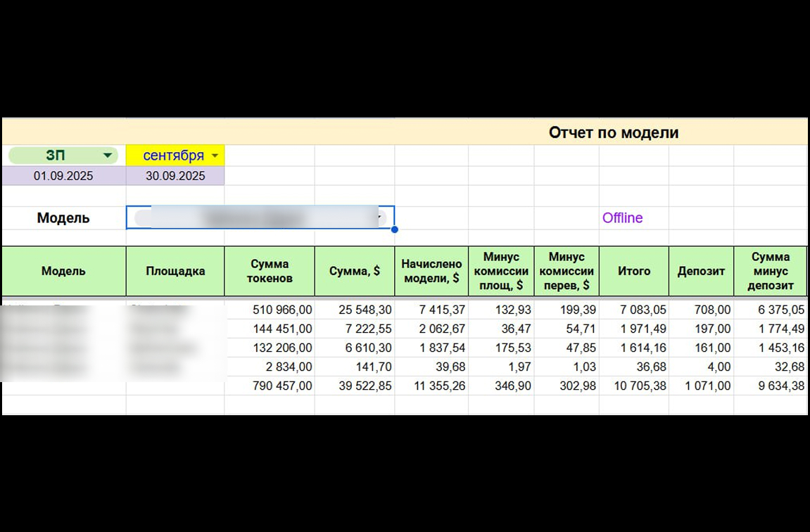Screen dimensions: 810x532
Task: Select cell with value 1 971,49
Action: pyautogui.click(x=634, y=329)
